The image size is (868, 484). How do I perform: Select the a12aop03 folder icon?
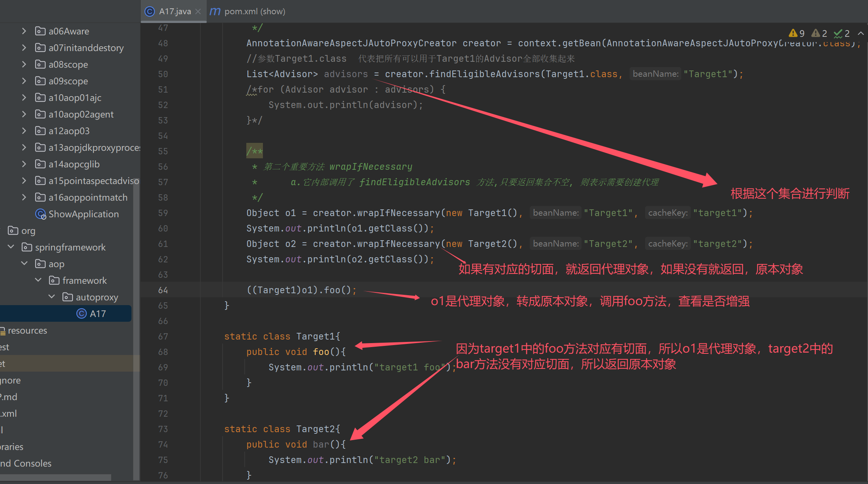[x=40, y=131]
